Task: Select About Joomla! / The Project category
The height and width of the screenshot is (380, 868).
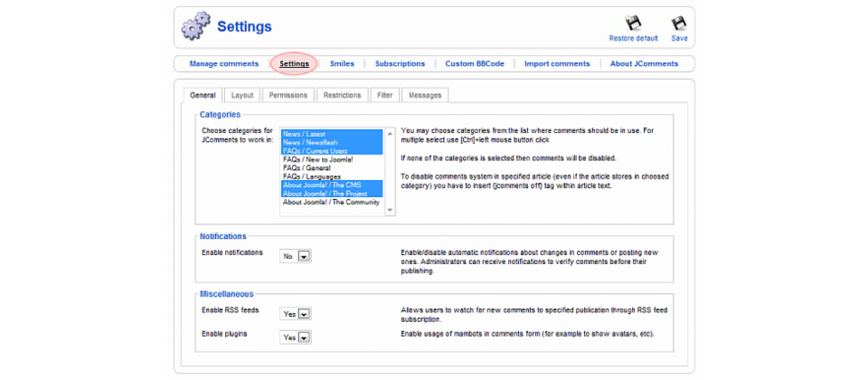Action: (332, 194)
